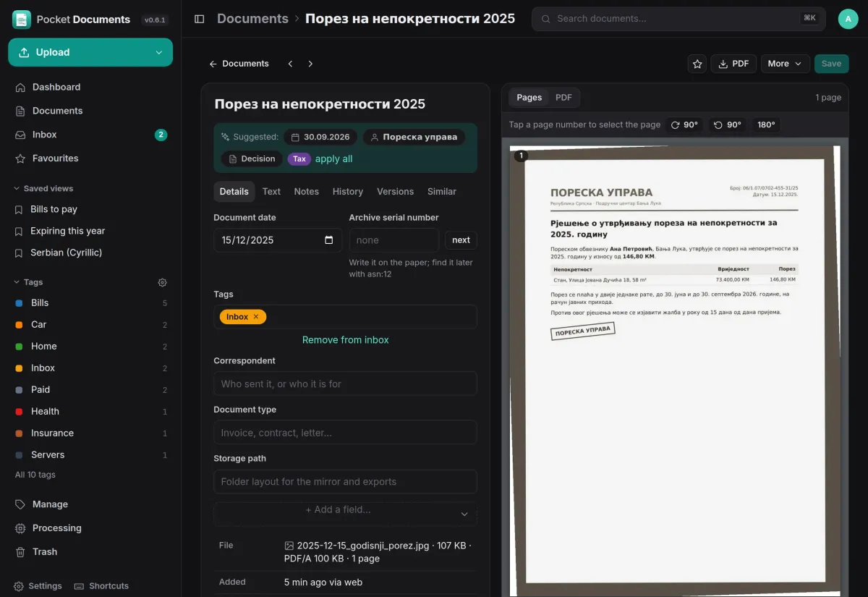Open keyboard Shortcuts
The height and width of the screenshot is (597, 868).
tap(102, 586)
